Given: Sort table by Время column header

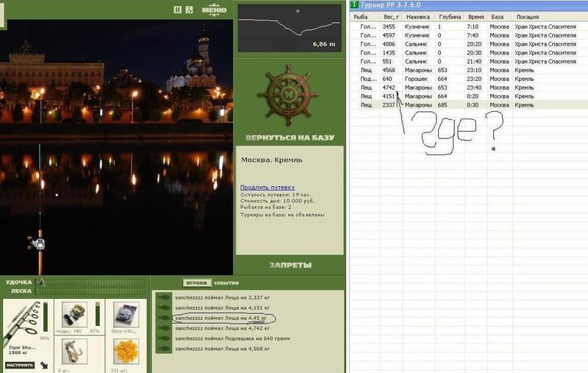Looking at the screenshot, I should click(x=476, y=17).
